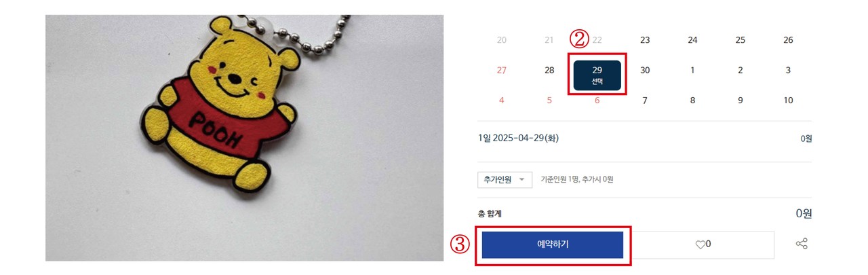Select date 10 in bottom calendar row
The width and height of the screenshot is (868, 275).
click(x=788, y=100)
